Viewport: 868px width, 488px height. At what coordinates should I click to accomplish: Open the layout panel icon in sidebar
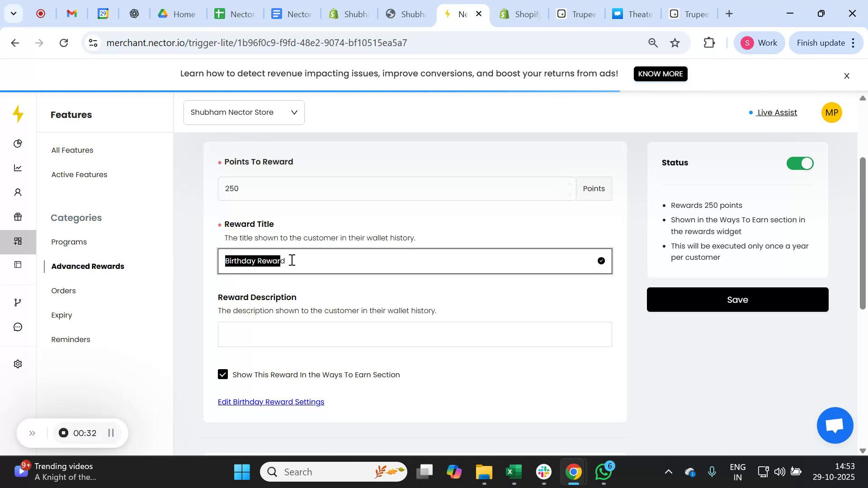click(x=18, y=265)
